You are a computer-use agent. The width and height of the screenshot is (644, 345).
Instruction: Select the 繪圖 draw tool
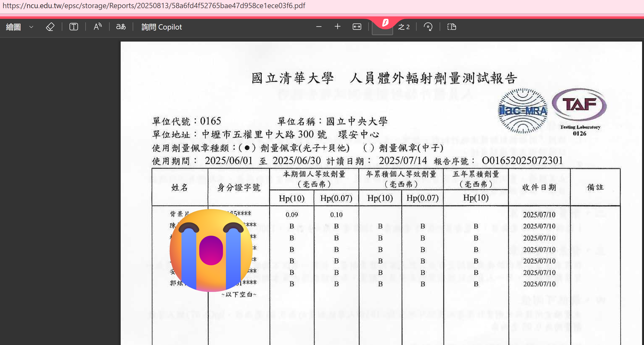(x=13, y=27)
